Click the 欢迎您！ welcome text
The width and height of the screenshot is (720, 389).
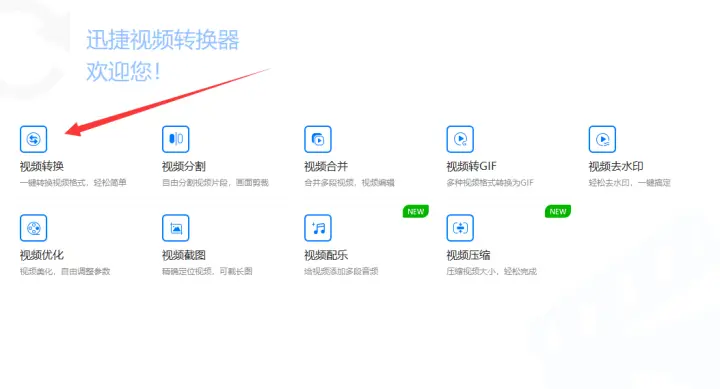[x=124, y=72]
